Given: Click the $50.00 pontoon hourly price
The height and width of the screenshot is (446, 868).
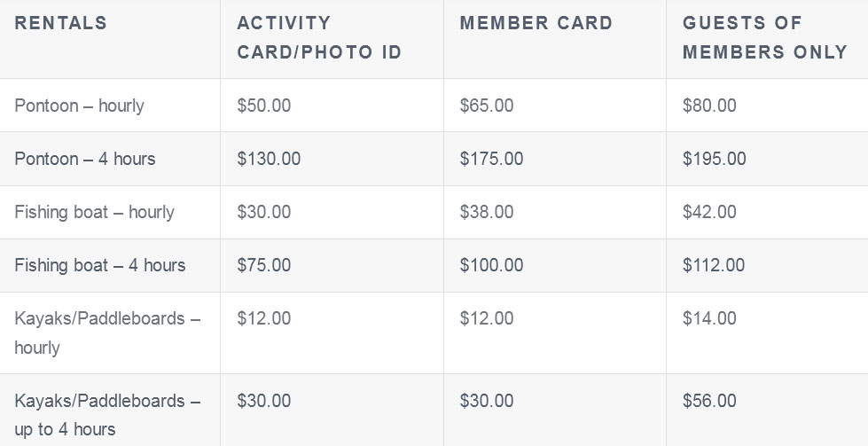Looking at the screenshot, I should click(264, 106).
